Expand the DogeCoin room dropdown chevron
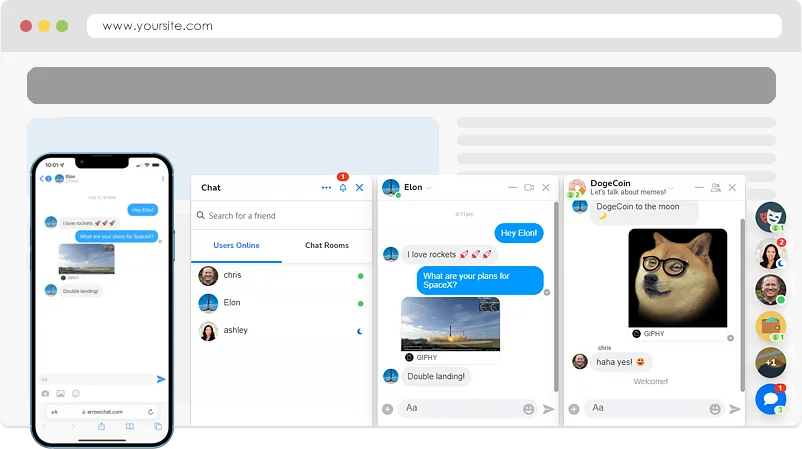 pyautogui.click(x=672, y=189)
